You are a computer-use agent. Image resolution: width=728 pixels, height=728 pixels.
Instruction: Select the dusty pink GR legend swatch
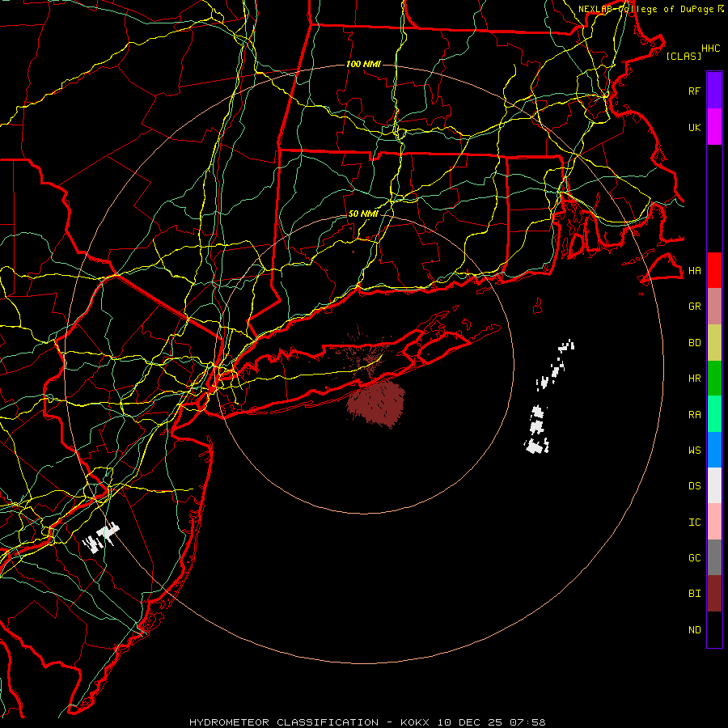pyautogui.click(x=714, y=306)
